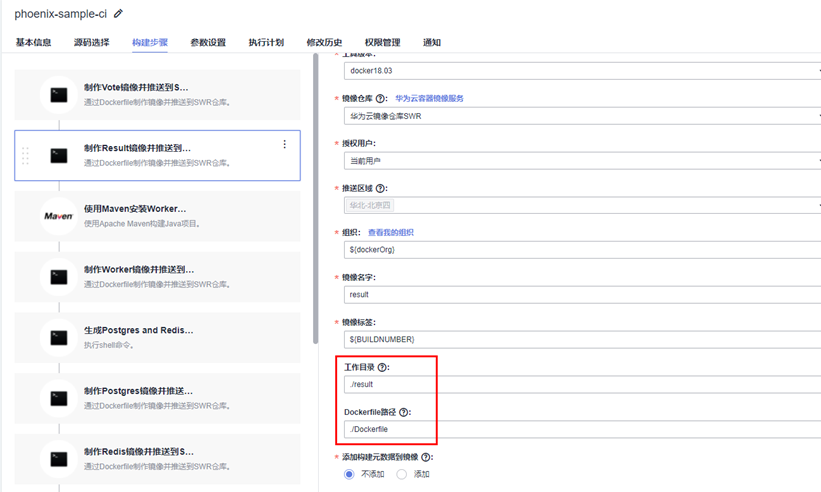Open the 华为云镜像仓库SWR dropdown
Viewport: 821px width, 492px height.
tap(580, 116)
